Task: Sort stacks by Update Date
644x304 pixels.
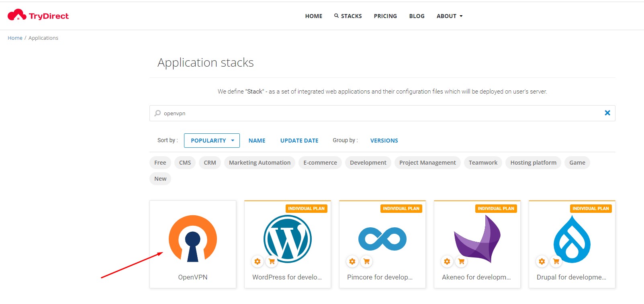Action: pos(299,141)
